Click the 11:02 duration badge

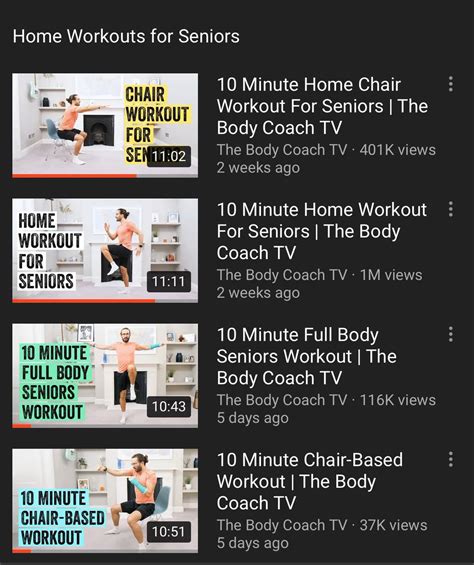pyautogui.click(x=169, y=156)
